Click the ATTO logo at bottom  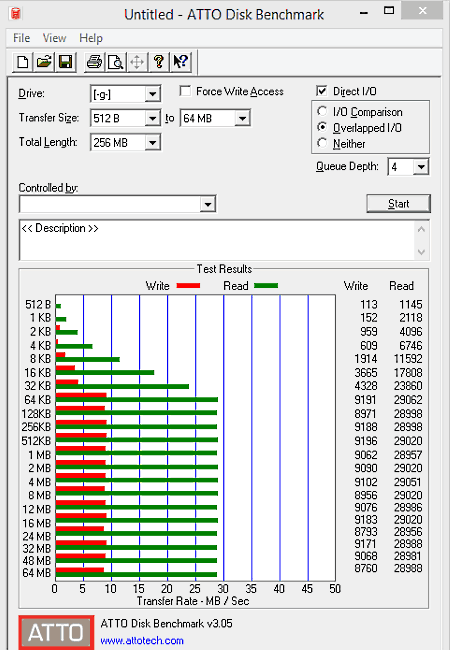[x=56, y=633]
